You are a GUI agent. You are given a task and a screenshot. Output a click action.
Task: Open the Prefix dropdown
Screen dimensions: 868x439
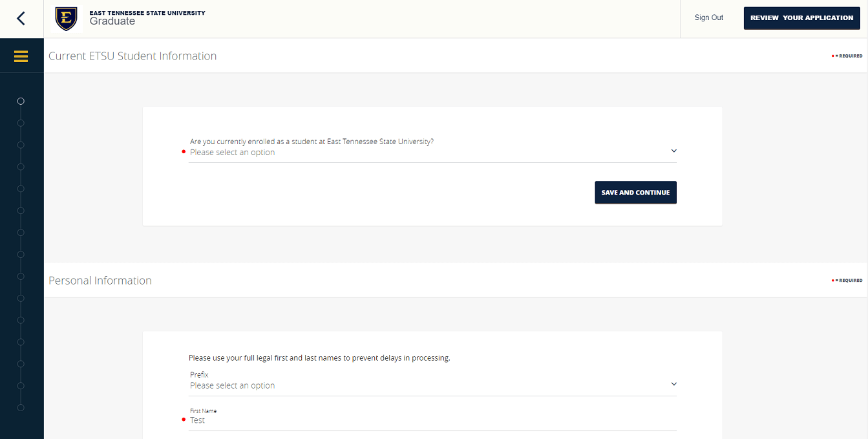coord(432,385)
